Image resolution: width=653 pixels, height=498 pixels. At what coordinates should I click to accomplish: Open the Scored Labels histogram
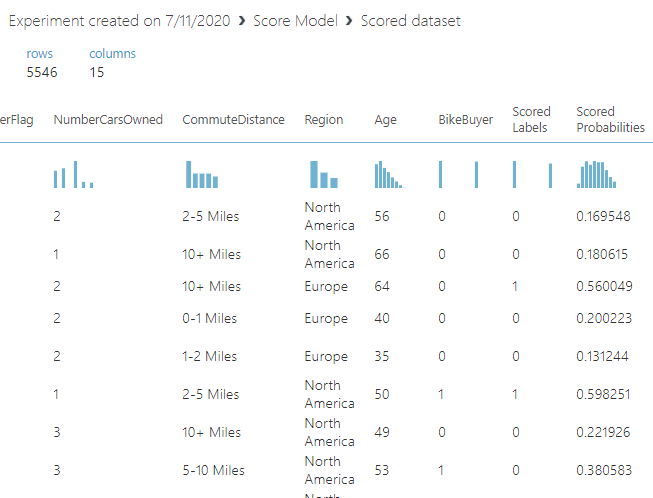pyautogui.click(x=532, y=175)
